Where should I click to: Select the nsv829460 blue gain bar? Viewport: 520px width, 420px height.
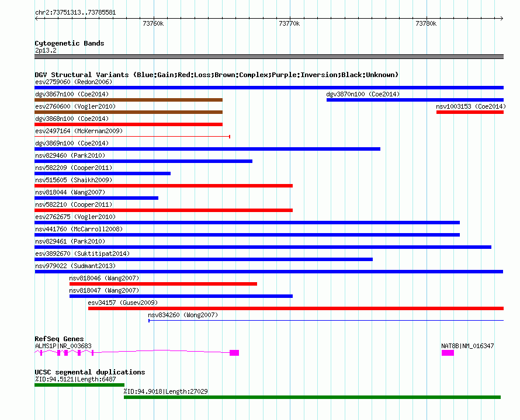(x=143, y=161)
